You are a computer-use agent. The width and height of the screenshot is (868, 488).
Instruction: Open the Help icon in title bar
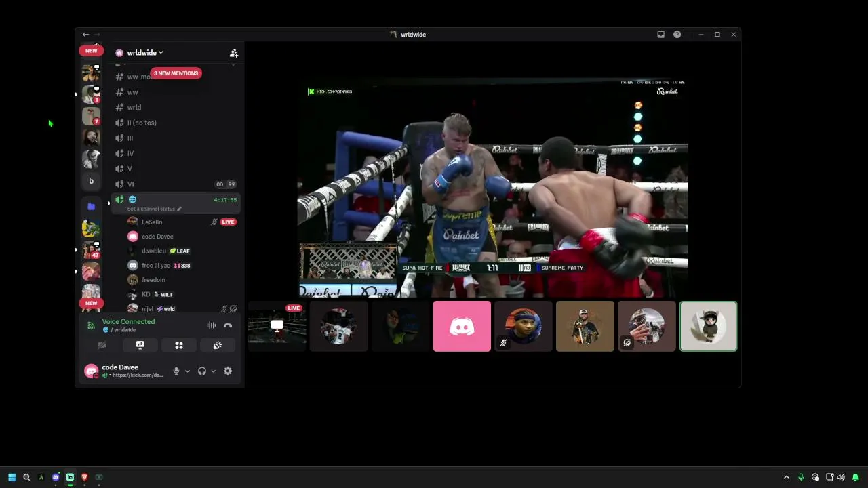[x=677, y=34]
